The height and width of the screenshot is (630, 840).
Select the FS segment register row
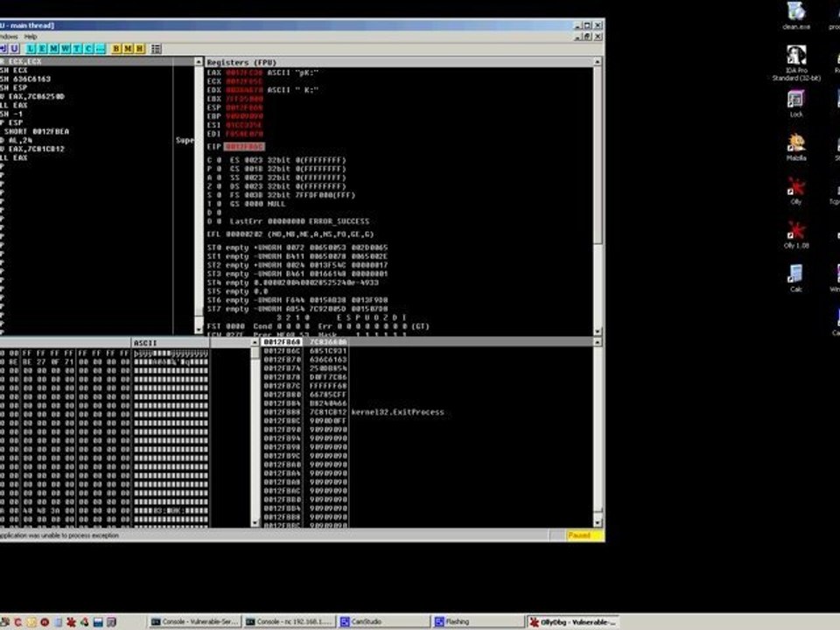(292, 195)
